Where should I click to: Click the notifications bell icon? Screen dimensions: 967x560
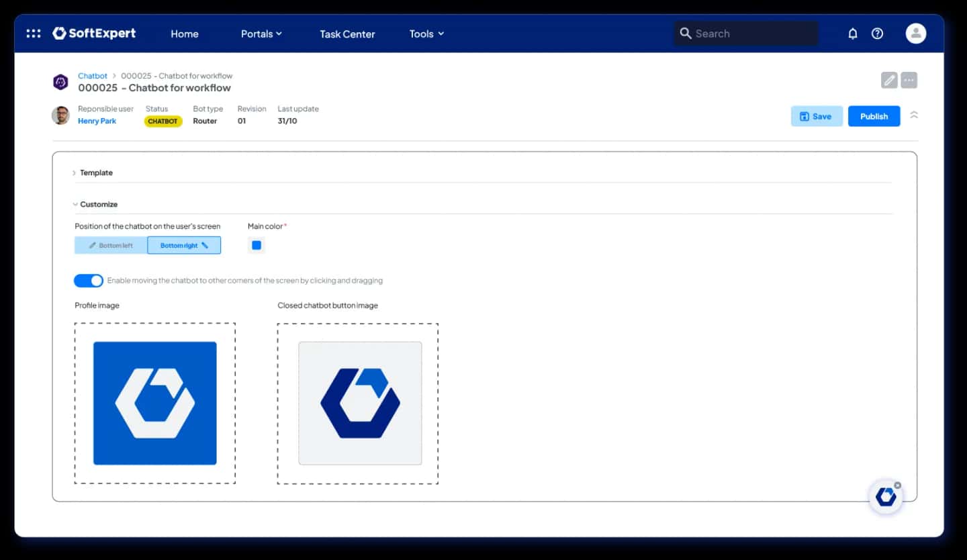click(x=853, y=34)
